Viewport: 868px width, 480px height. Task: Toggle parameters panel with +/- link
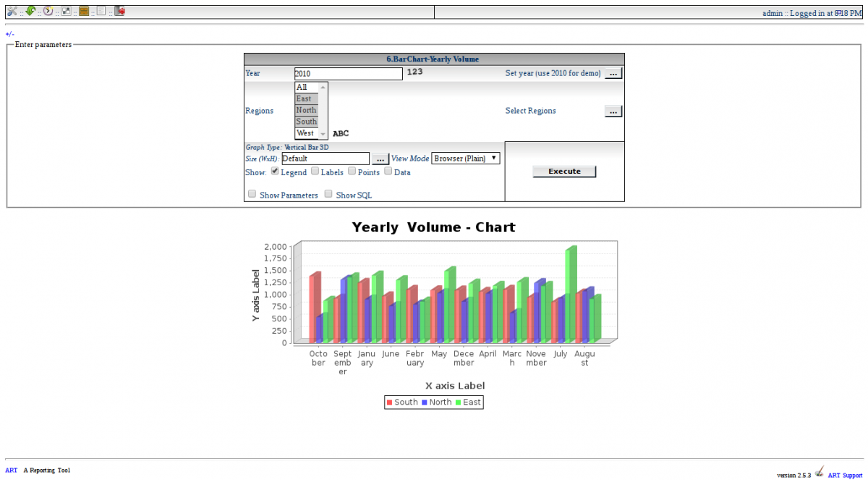[9, 34]
